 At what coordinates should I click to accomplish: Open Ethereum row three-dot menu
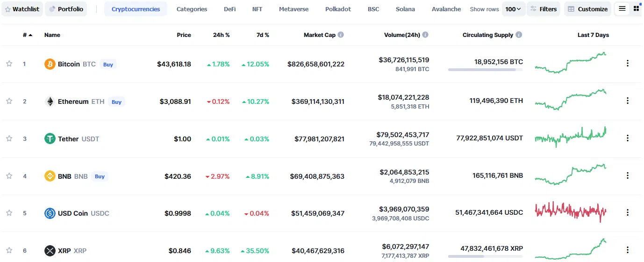[628, 101]
